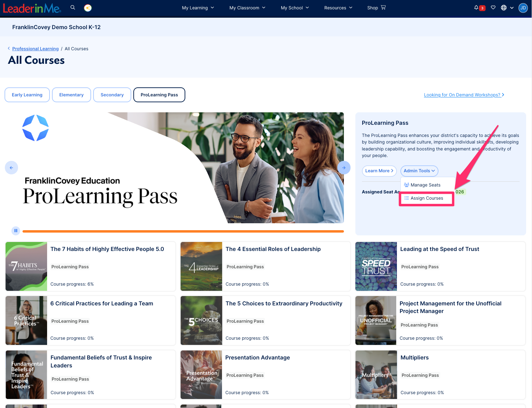This screenshot has width=532, height=408.
Task: Click the blue star logo on banner
Action: (x=35, y=128)
